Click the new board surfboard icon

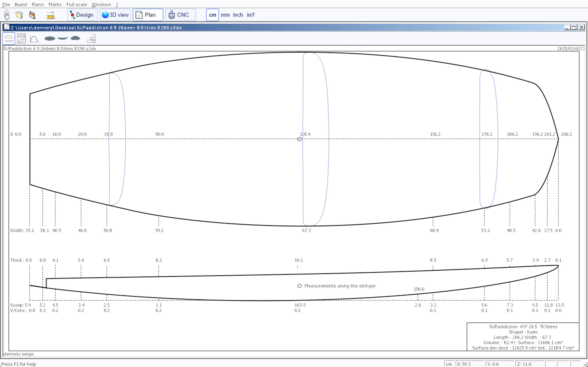pos(7,15)
